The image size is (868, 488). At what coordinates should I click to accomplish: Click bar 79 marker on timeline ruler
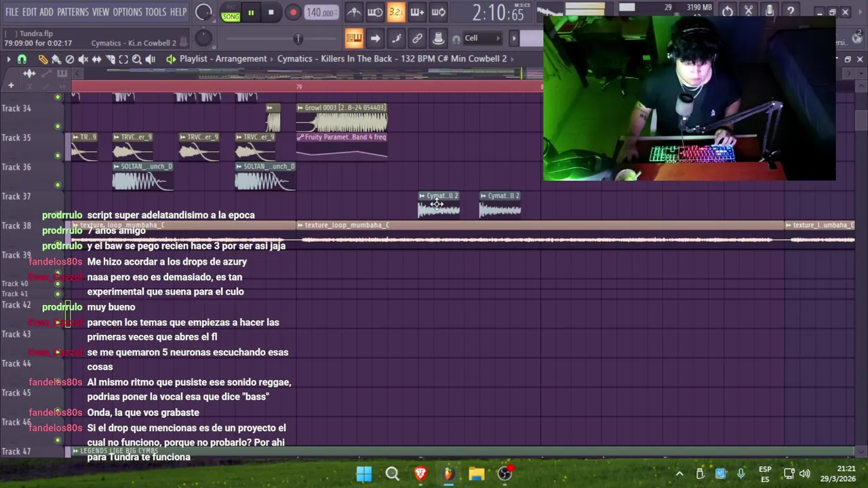(299, 86)
